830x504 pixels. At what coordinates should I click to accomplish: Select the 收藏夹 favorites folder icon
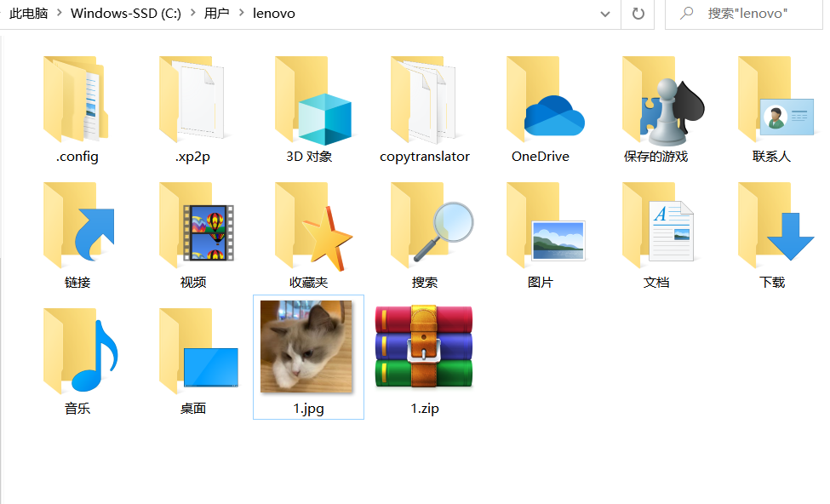313,226
